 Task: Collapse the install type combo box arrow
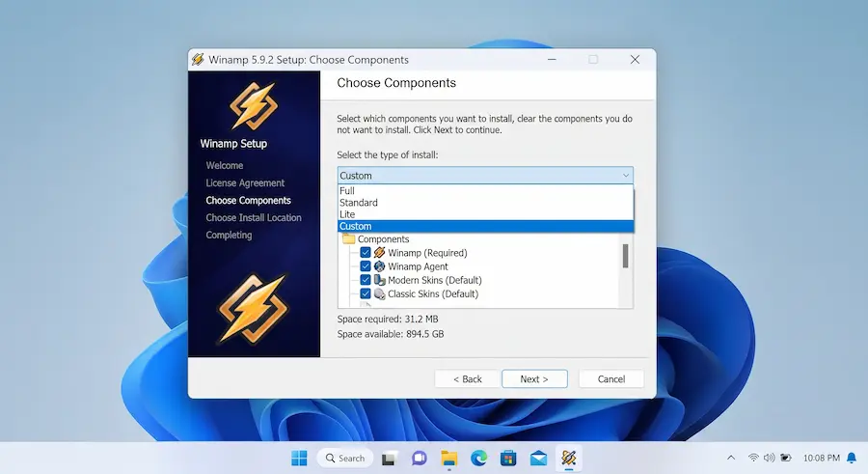coord(626,175)
